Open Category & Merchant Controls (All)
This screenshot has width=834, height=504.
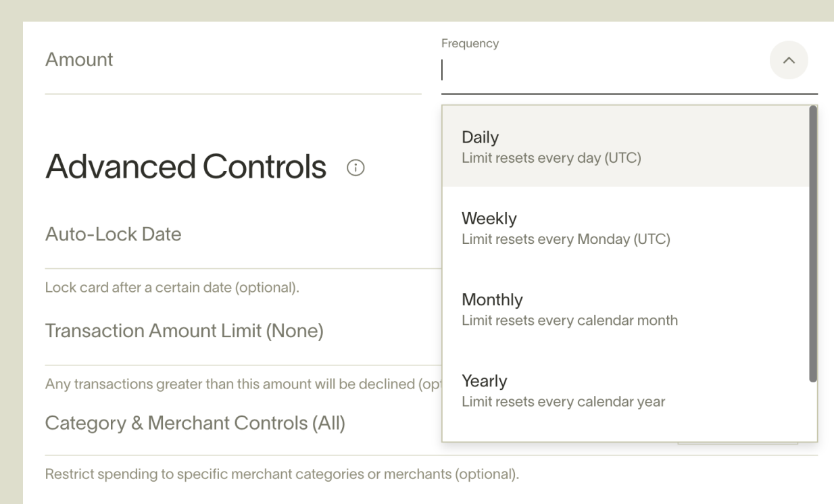tap(195, 423)
